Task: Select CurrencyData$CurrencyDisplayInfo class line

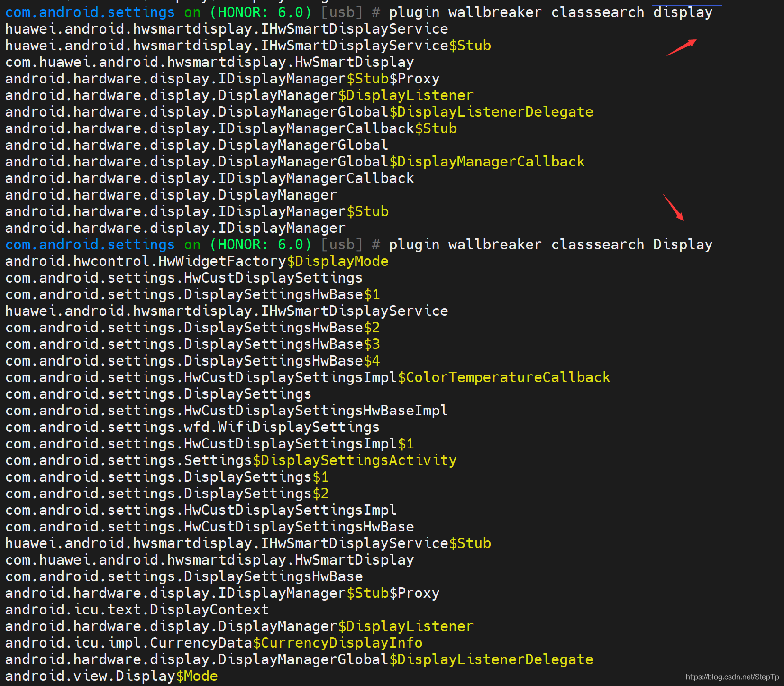Action: click(x=214, y=643)
